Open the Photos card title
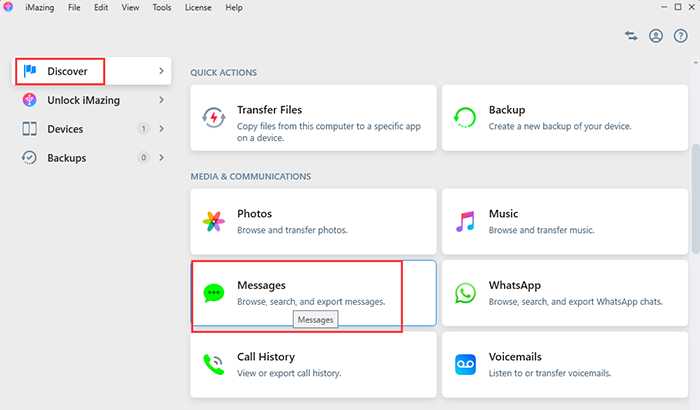 (x=254, y=213)
